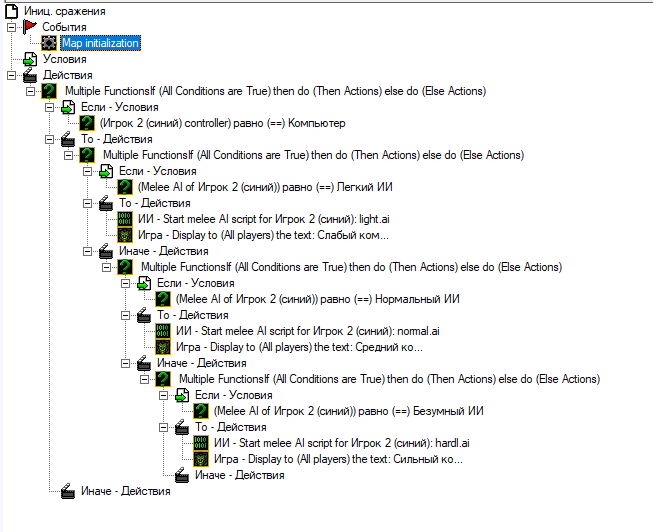
Task: Click the clapperboard icon beside Действия
Action: click(30, 75)
